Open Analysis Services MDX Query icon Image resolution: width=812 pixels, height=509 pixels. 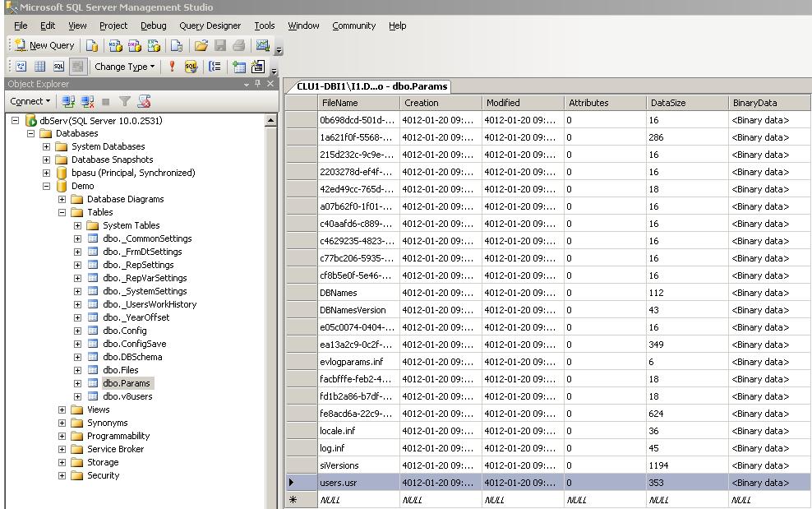pyautogui.click(x=116, y=45)
